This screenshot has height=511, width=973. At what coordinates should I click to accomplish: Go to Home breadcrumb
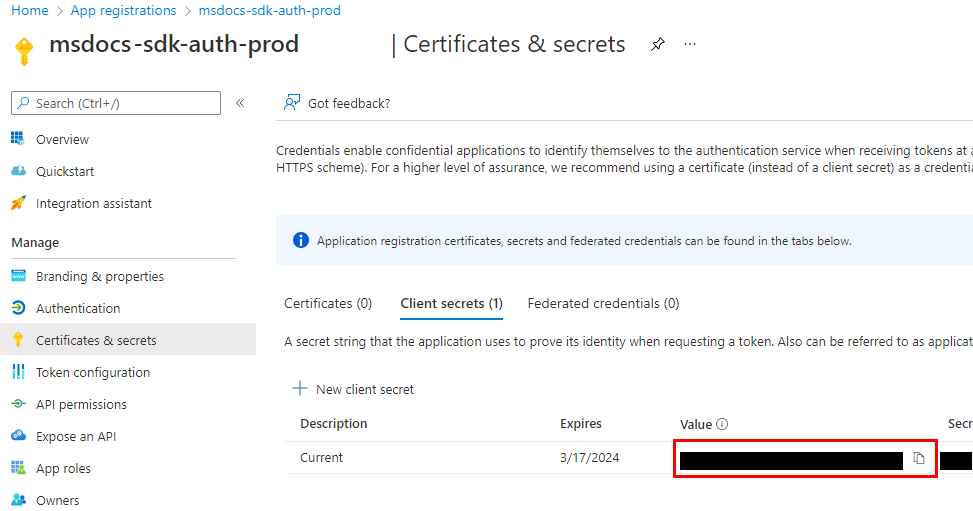pyautogui.click(x=30, y=11)
